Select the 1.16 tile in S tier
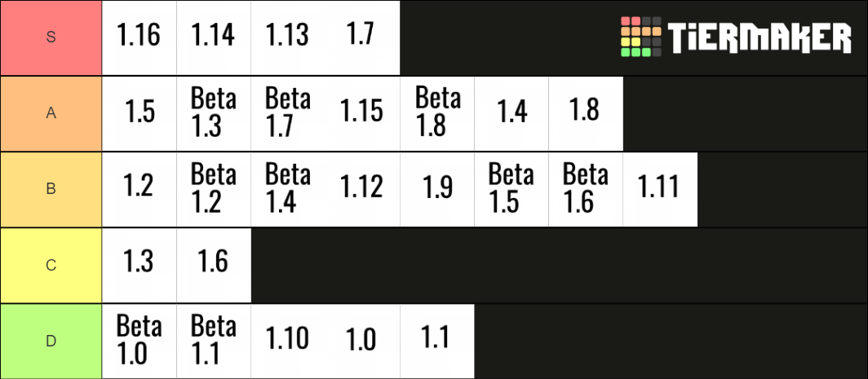Screen dimensions: 868x379 coord(139,37)
